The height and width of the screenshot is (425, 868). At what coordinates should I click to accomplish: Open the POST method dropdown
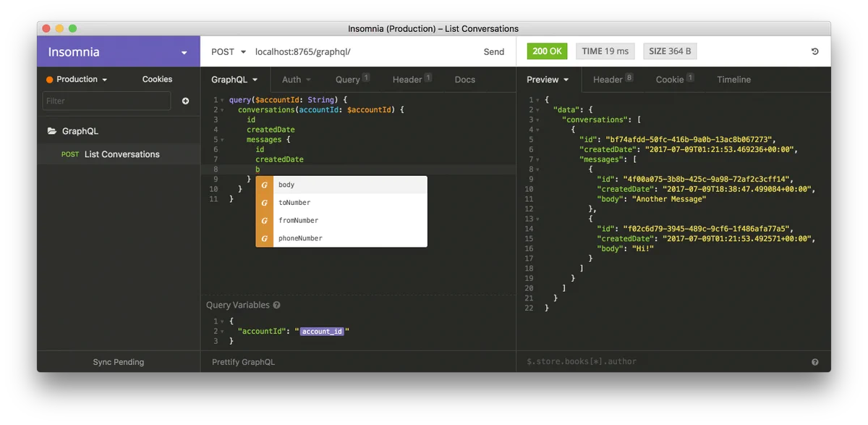click(x=229, y=51)
